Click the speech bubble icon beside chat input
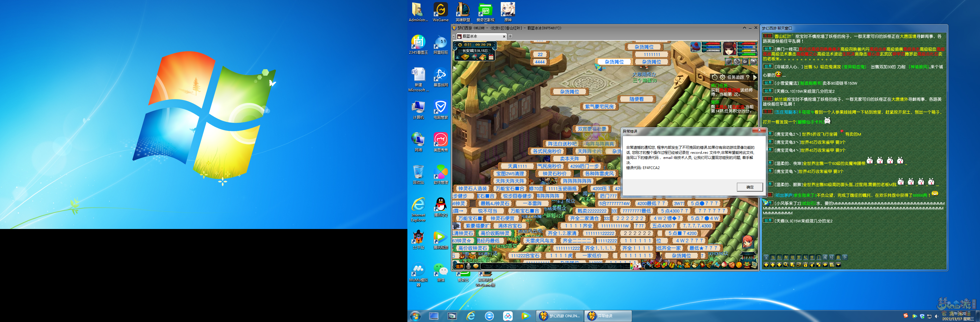980x322 pixels. pyautogui.click(x=476, y=266)
